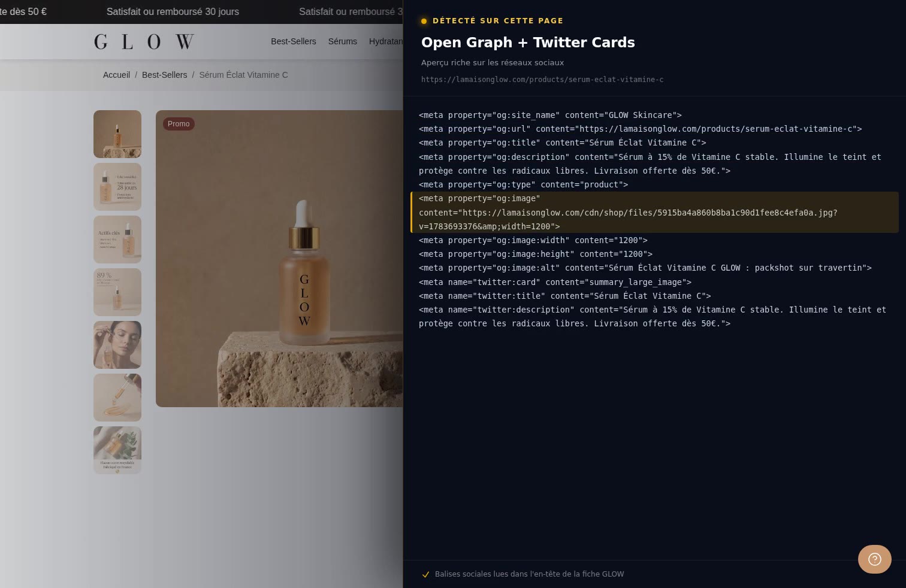The image size is (906, 588).
Task: Select the recyclable bottle with leaves thumbnail
Action: (x=117, y=450)
